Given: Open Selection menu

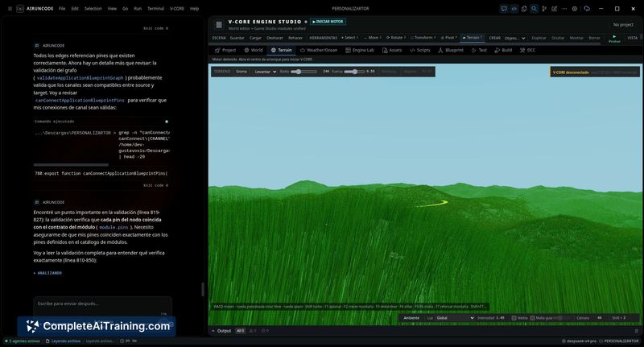Looking at the screenshot, I should [x=93, y=9].
